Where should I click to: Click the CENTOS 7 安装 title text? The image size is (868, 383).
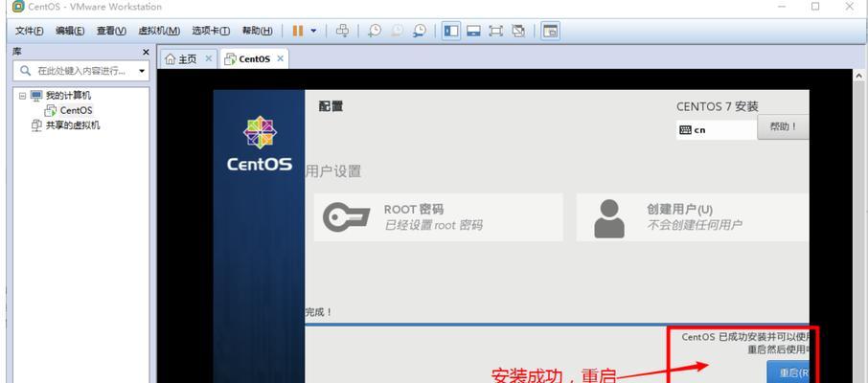click(718, 107)
